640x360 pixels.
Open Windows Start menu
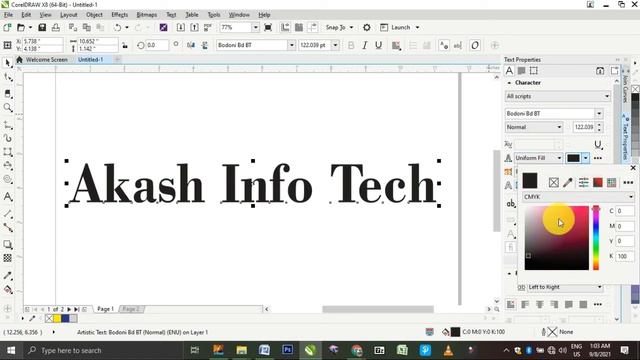coord(11,351)
